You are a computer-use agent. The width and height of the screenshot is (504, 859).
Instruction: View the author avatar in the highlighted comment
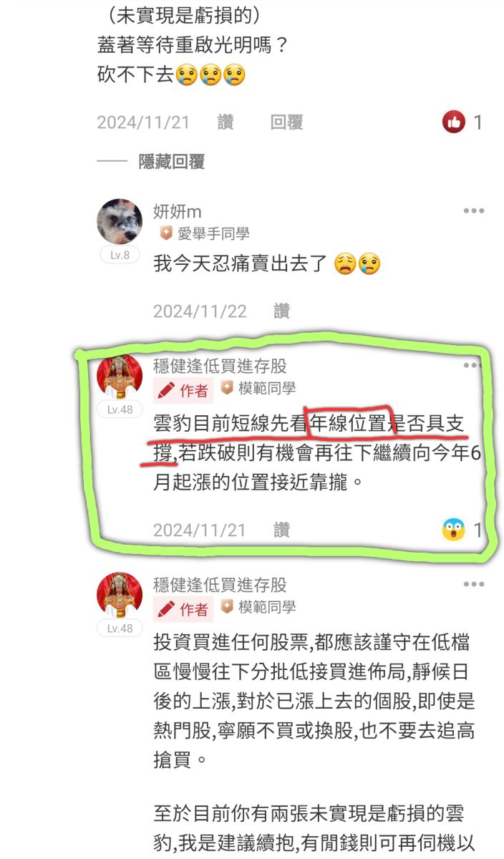120,376
